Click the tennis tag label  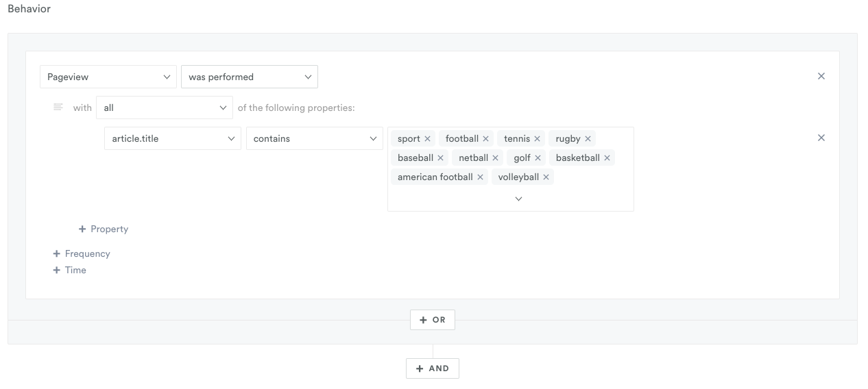point(517,139)
